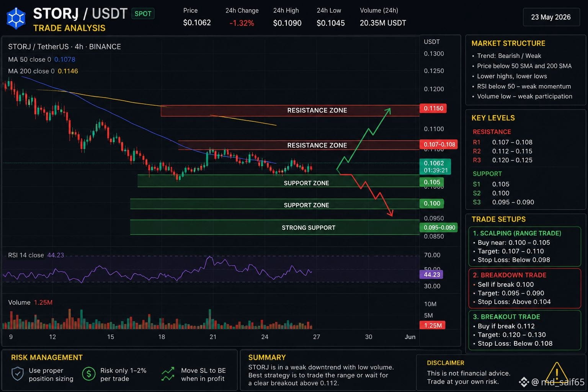Select the red 0.1150 price tag

click(433, 108)
